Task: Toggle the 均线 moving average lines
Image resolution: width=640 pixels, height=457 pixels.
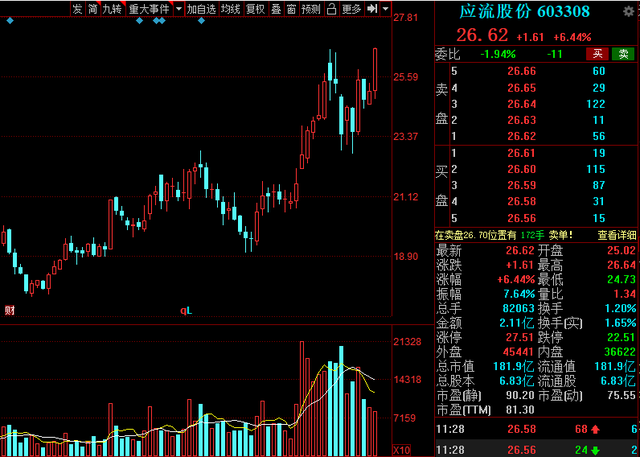Action: tap(231, 9)
